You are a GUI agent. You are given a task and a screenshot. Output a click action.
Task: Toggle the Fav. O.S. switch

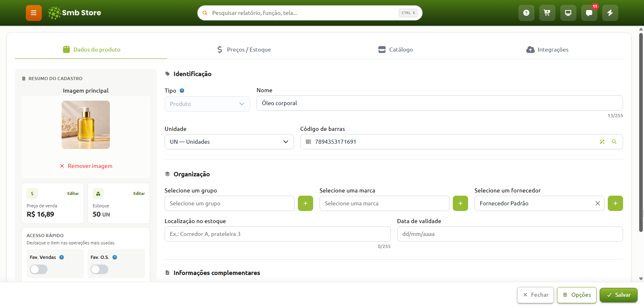pyautogui.click(x=99, y=269)
